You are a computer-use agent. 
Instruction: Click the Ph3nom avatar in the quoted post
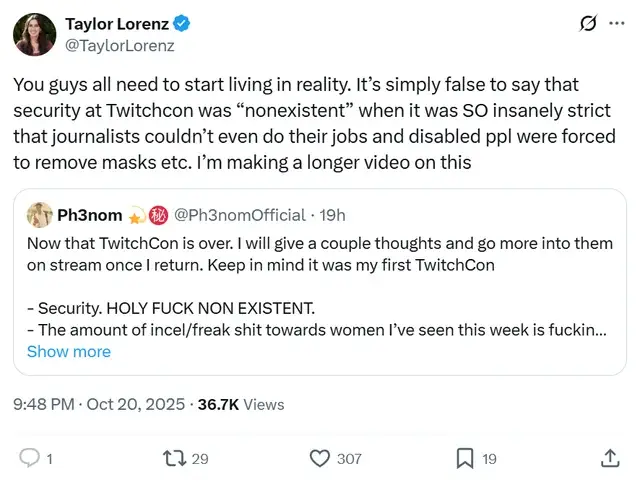[x=40, y=214]
